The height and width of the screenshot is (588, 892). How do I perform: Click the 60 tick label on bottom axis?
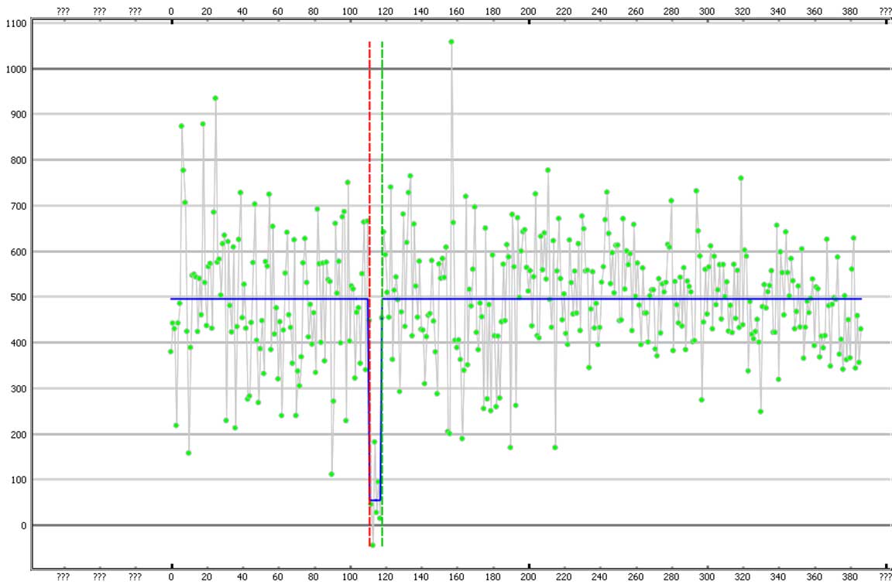[x=278, y=576]
